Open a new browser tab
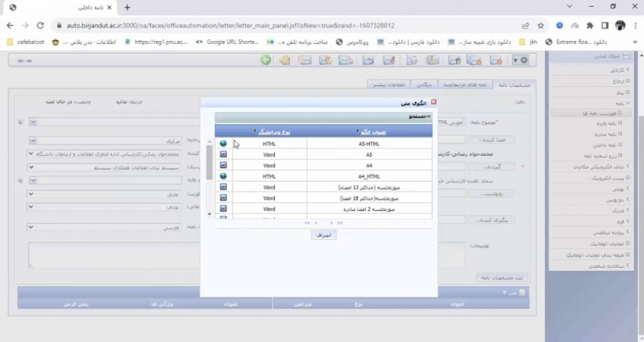This screenshot has width=644, height=342. 127,8
